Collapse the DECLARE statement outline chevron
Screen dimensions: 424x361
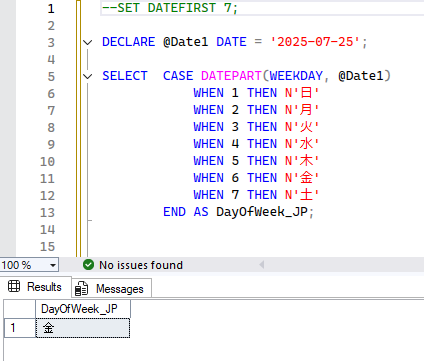click(87, 42)
